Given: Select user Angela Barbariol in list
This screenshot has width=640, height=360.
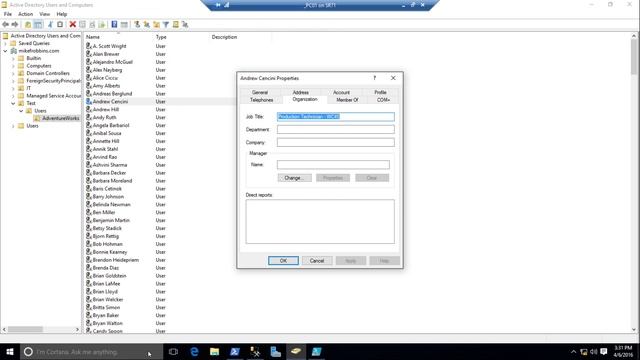Looking at the screenshot, I should coord(111,125).
